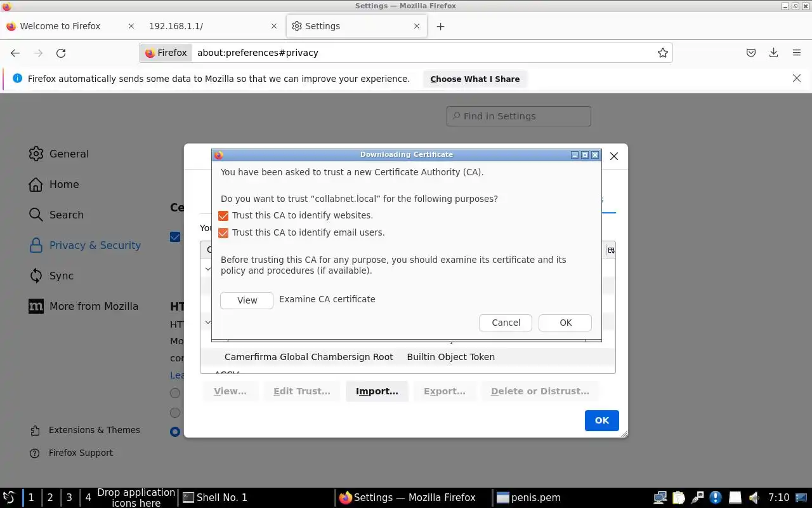The width and height of the screenshot is (812, 508).
Task: Reload the current page
Action: 61,53
